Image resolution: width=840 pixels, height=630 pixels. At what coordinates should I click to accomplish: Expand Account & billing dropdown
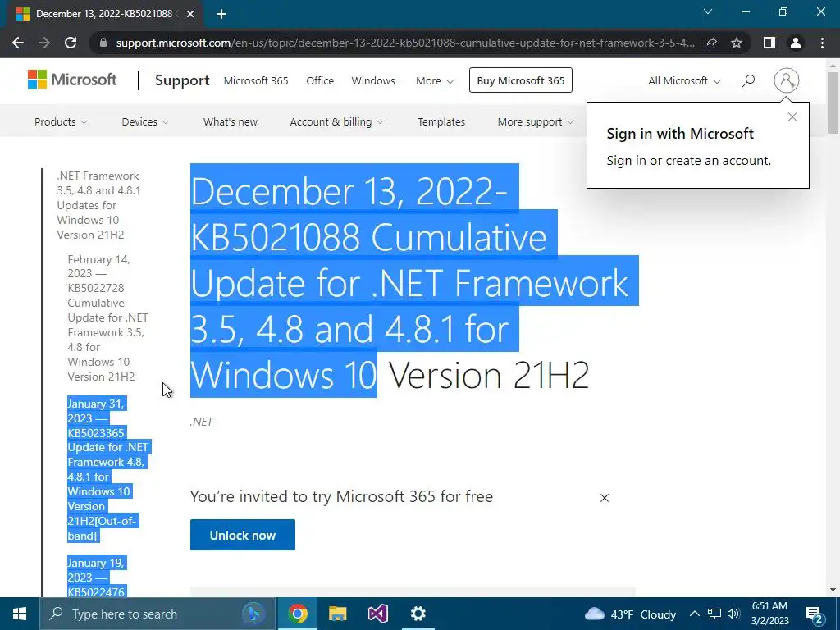[x=336, y=121]
